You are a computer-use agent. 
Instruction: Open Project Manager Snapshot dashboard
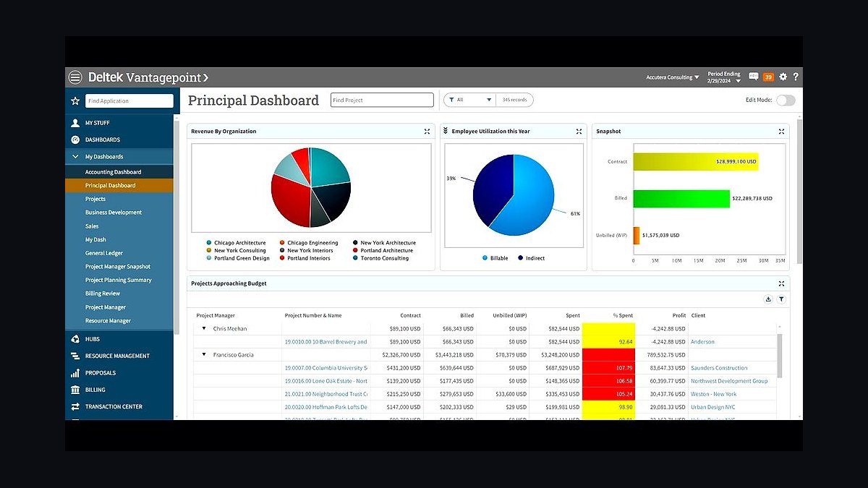(x=119, y=267)
